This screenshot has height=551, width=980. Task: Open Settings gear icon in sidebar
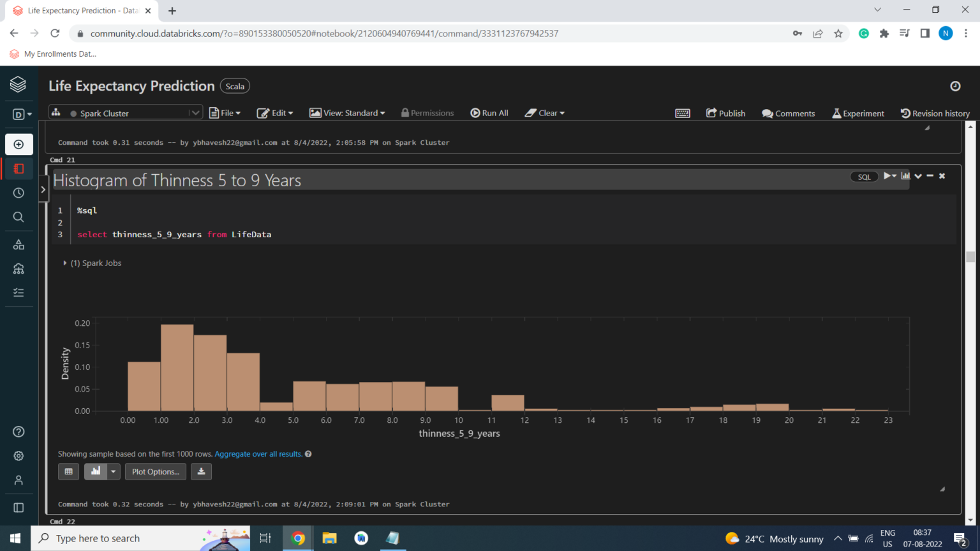point(19,456)
